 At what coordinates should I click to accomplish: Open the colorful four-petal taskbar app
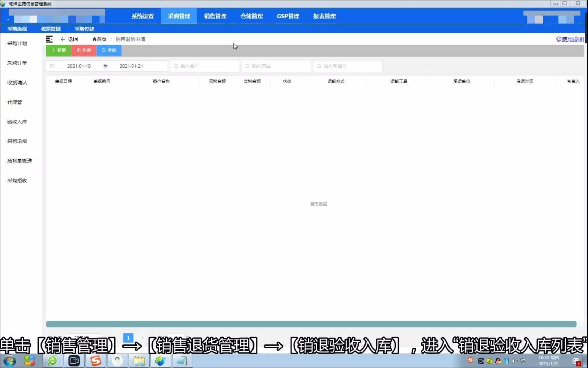(30, 361)
